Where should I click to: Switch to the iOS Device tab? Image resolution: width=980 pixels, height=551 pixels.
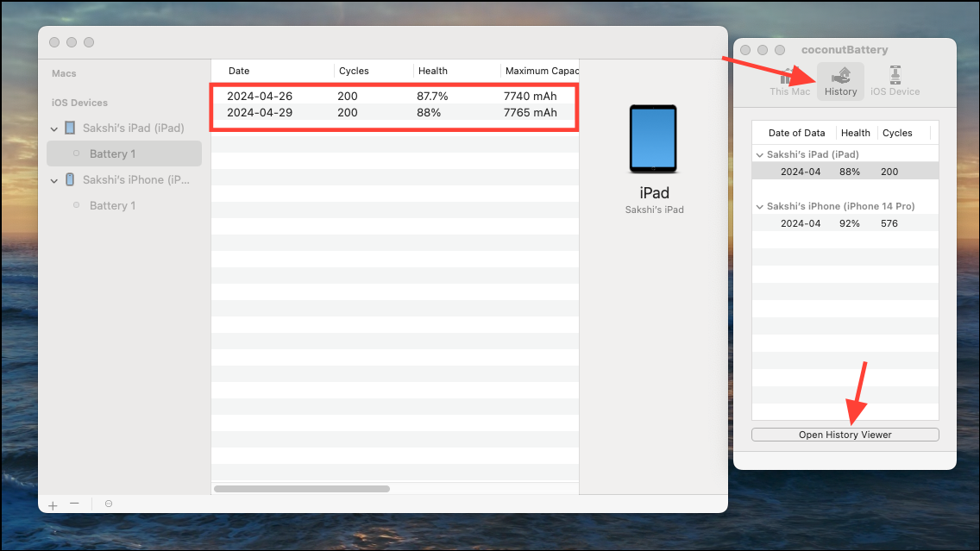[x=895, y=81]
